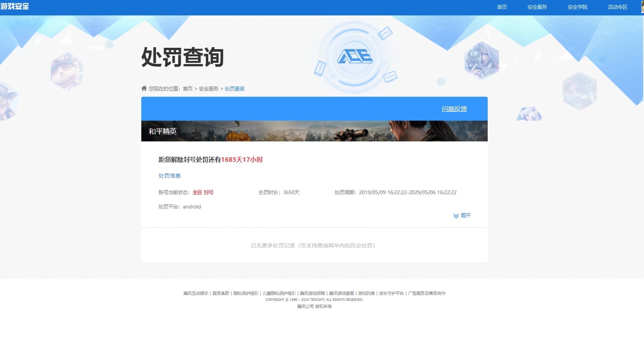This screenshot has width=644, height=353.
Task: Click the 处罚平台：android text
Action: [180, 207]
